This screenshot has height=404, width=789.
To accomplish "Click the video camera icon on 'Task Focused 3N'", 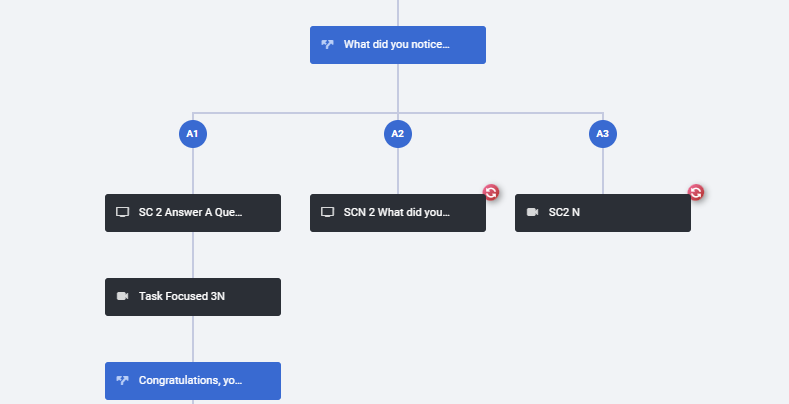I will 122,296.
